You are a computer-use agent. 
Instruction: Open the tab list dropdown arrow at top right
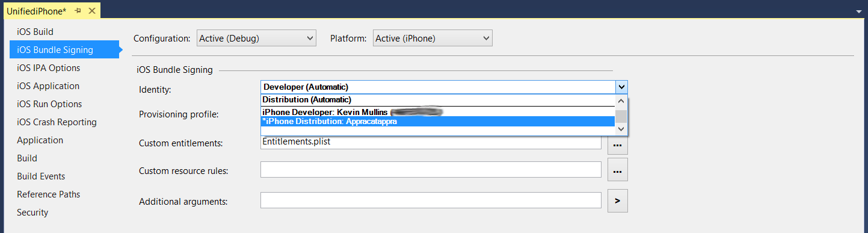click(858, 11)
